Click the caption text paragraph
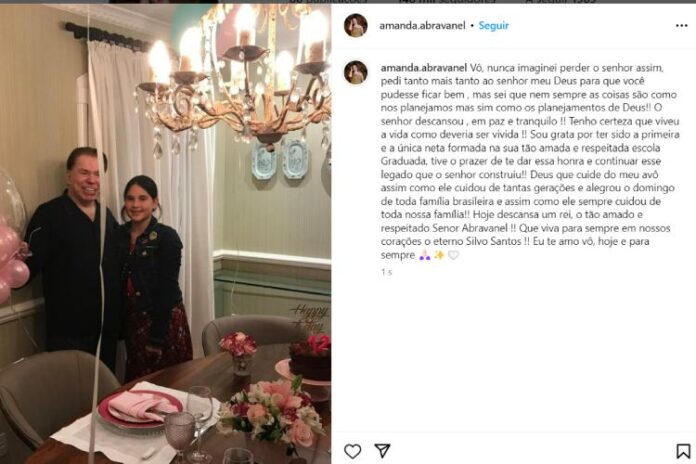 click(x=530, y=161)
